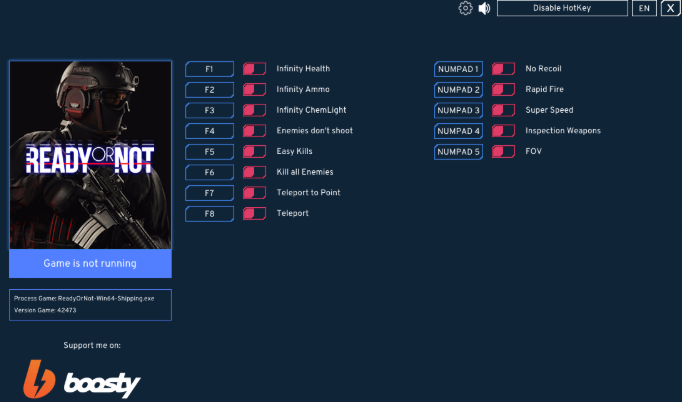The width and height of the screenshot is (682, 402).
Task: Click the FOV label text
Action: [533, 151]
